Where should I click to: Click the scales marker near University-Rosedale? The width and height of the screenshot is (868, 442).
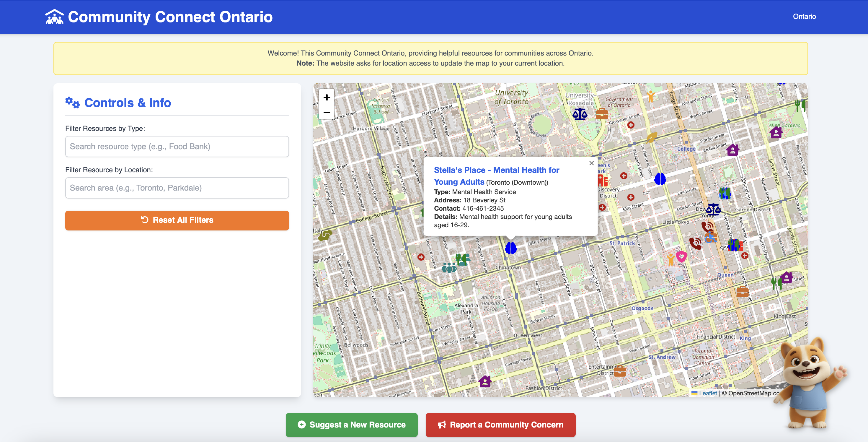pos(580,114)
